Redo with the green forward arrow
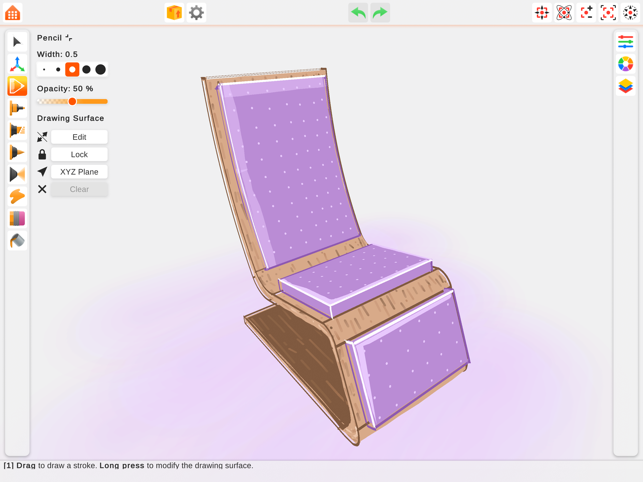643x482 pixels. coord(380,13)
